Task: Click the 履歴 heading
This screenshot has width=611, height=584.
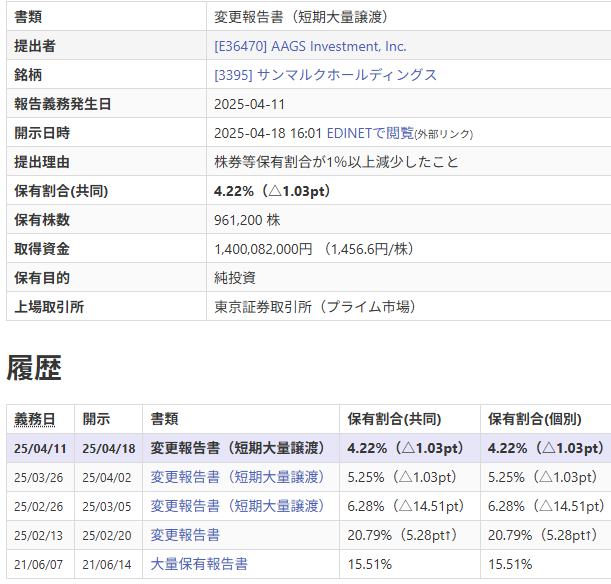Action: click(34, 368)
